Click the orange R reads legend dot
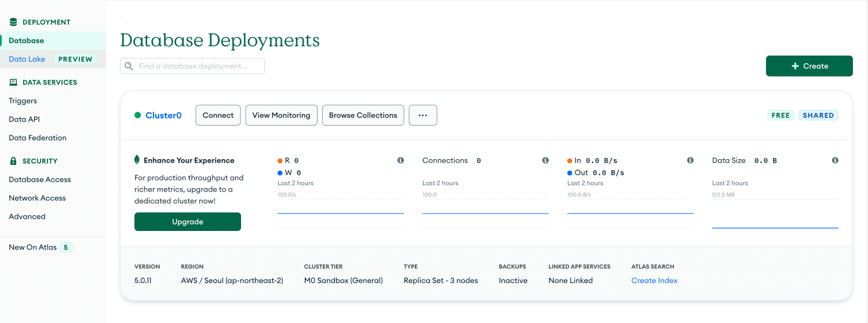The width and height of the screenshot is (868, 323). [280, 160]
